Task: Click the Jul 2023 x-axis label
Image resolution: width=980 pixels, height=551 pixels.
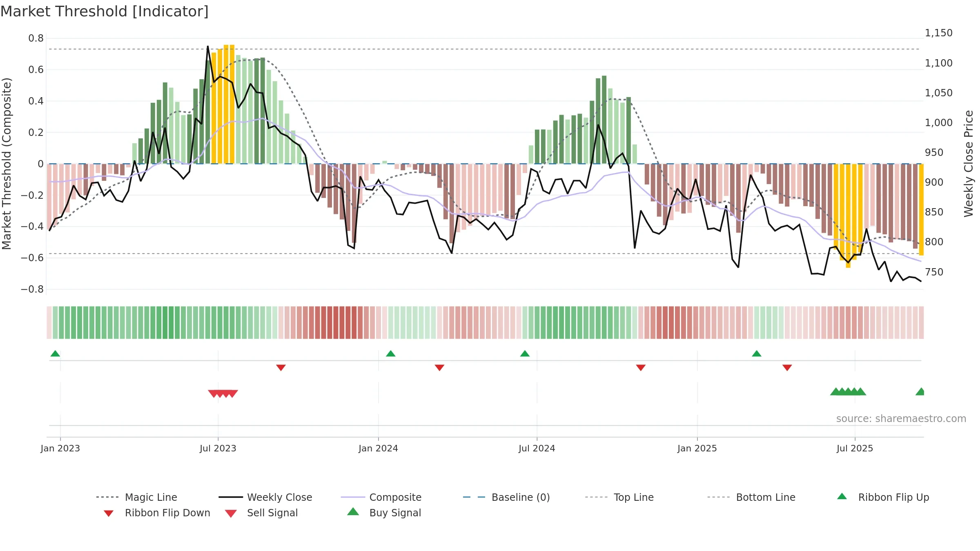Action: (x=218, y=448)
